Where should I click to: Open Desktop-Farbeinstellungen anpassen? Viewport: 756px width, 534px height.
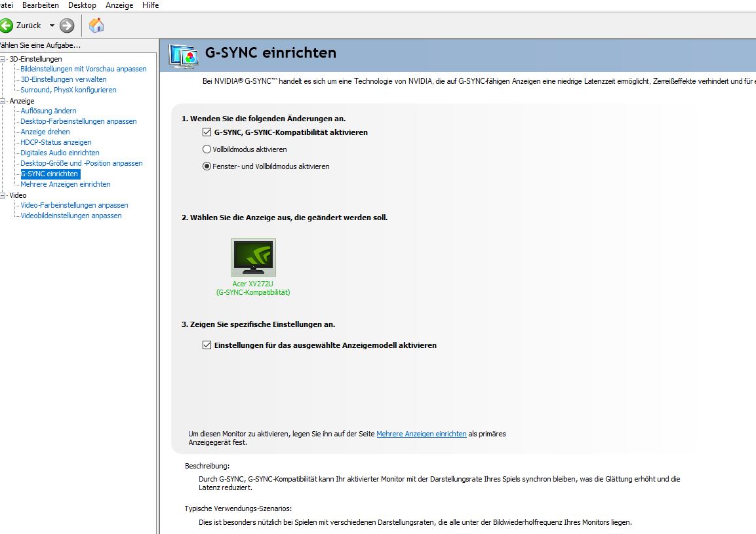[79, 121]
